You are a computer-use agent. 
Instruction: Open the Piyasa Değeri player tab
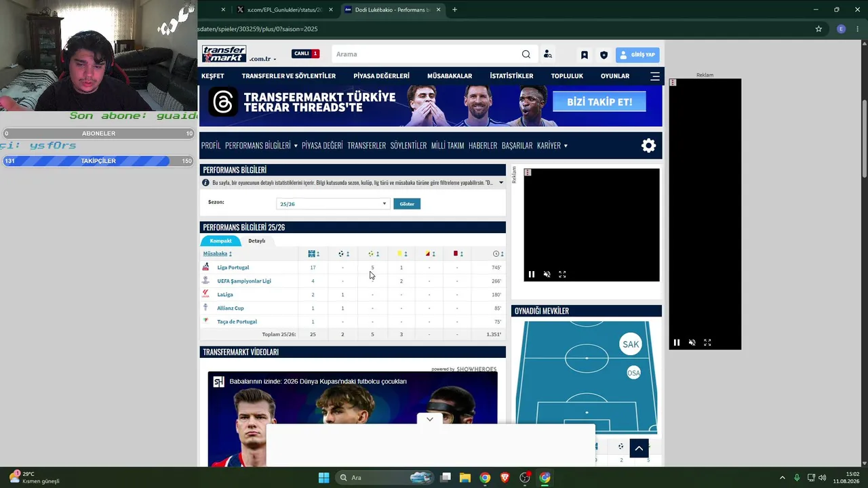[322, 146]
